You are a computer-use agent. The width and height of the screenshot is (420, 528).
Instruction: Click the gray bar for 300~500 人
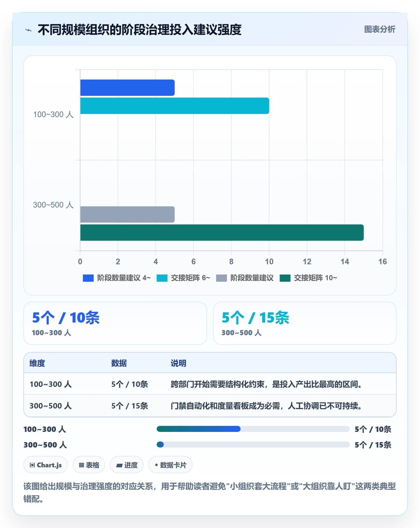pos(127,214)
